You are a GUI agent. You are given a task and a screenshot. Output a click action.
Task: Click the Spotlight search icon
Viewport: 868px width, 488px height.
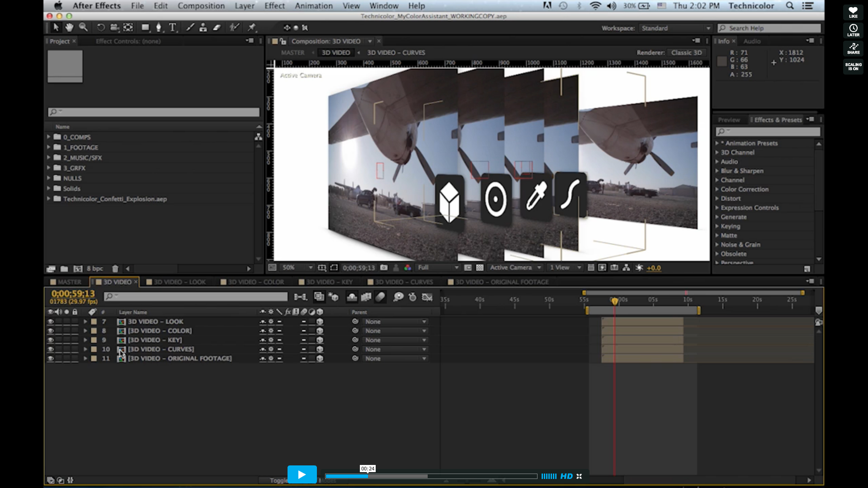(x=790, y=5)
